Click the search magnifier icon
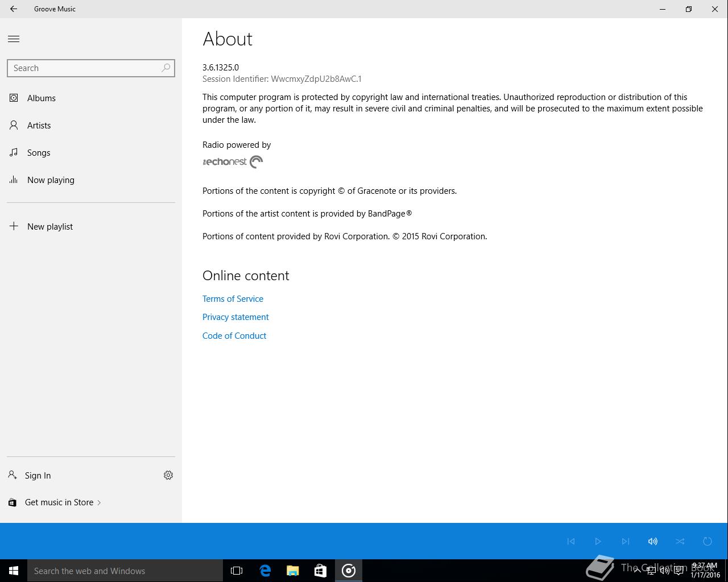Screen dimensions: 728x582 click(166, 68)
